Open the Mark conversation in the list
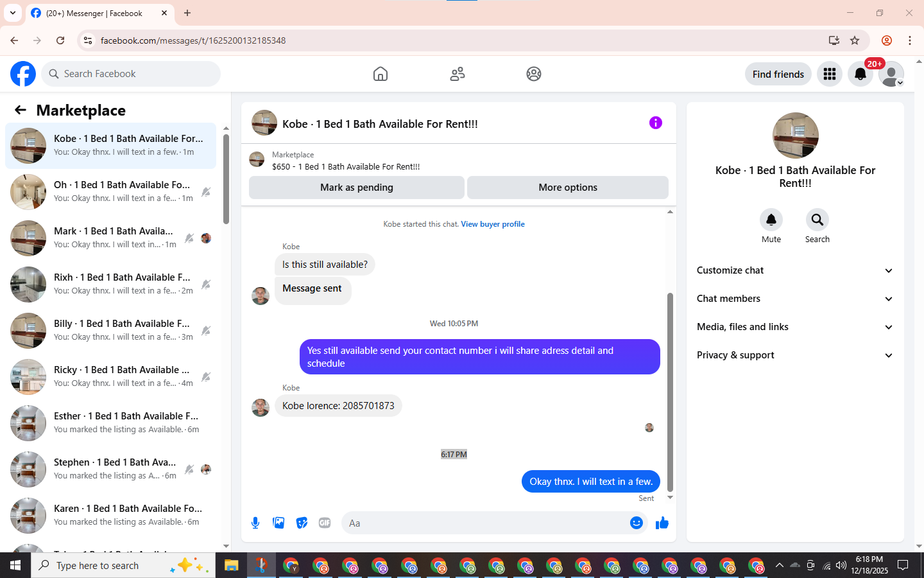Image resolution: width=924 pixels, height=578 pixels. click(x=110, y=238)
